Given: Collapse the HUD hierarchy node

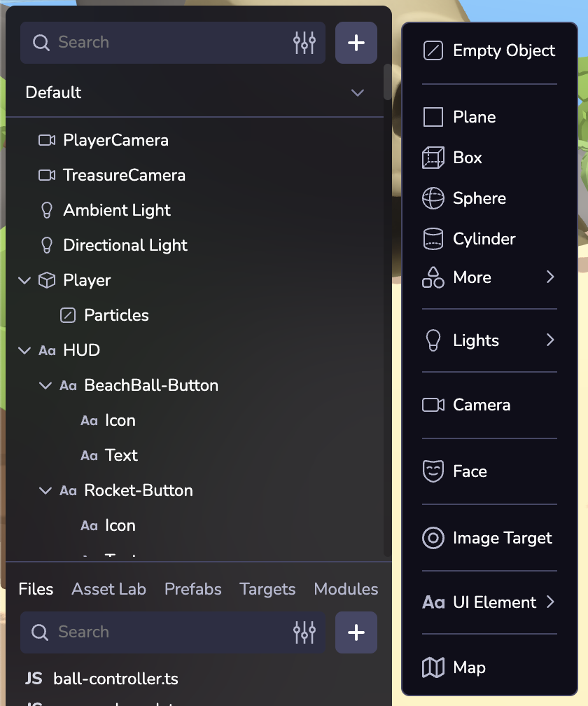Looking at the screenshot, I should [x=24, y=350].
